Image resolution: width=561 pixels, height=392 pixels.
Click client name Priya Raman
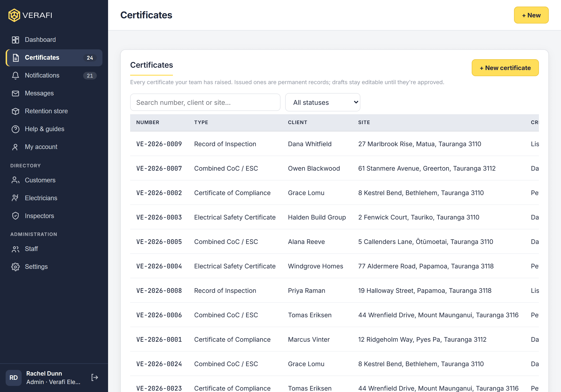(306, 290)
